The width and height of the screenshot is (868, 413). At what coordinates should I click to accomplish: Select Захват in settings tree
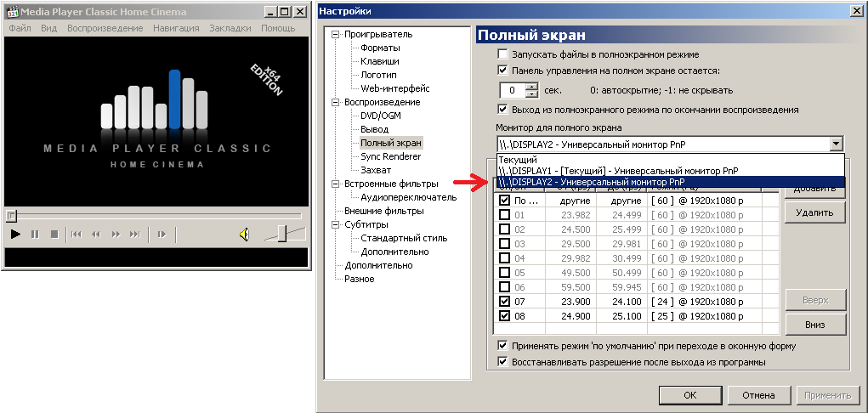(x=376, y=170)
